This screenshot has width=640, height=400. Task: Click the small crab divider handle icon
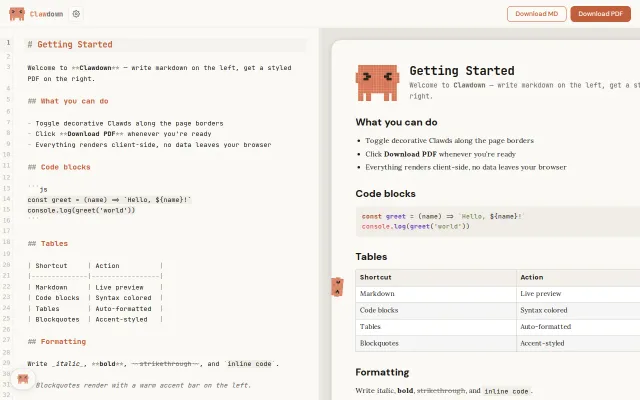[x=337, y=287]
